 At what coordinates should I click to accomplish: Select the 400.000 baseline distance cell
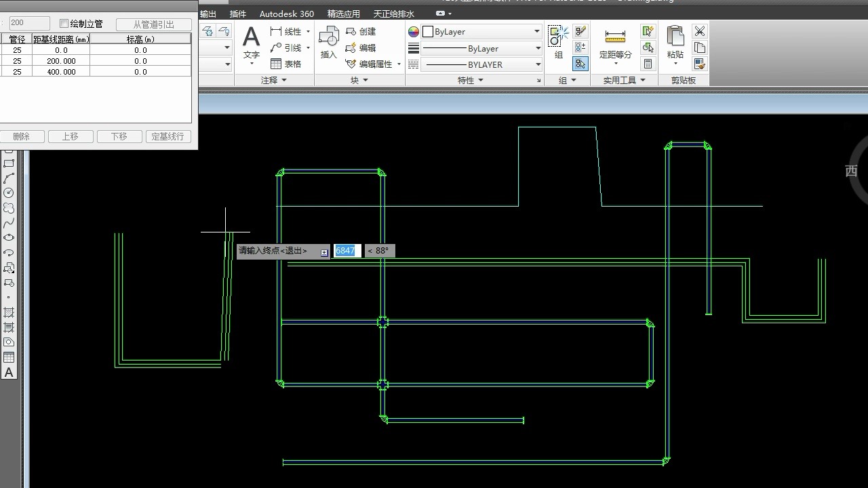tap(62, 71)
